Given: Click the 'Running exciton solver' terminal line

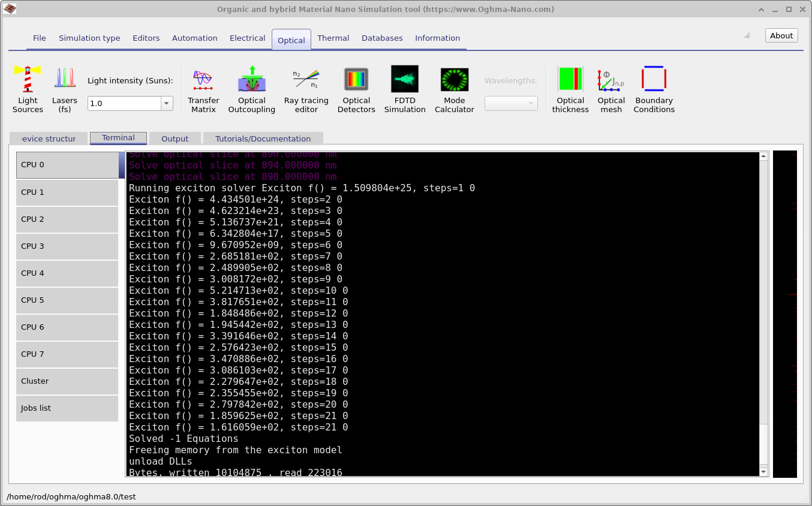Looking at the screenshot, I should (x=302, y=188).
